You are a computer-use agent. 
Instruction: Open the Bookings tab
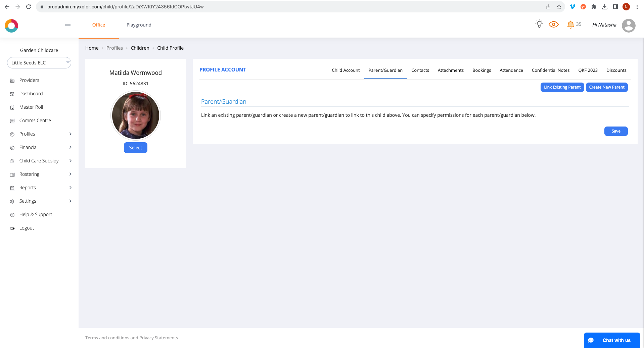[x=481, y=70]
